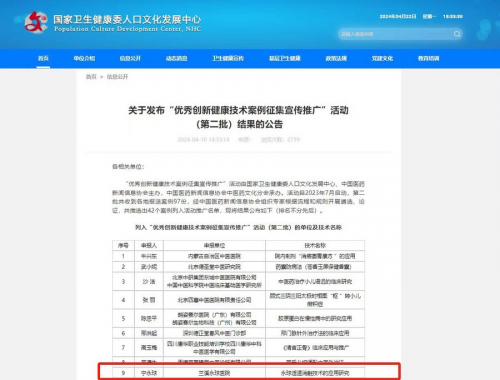Click the 信息公开 breadcrumb link
This screenshot has width=500, height=380.
[117, 77]
